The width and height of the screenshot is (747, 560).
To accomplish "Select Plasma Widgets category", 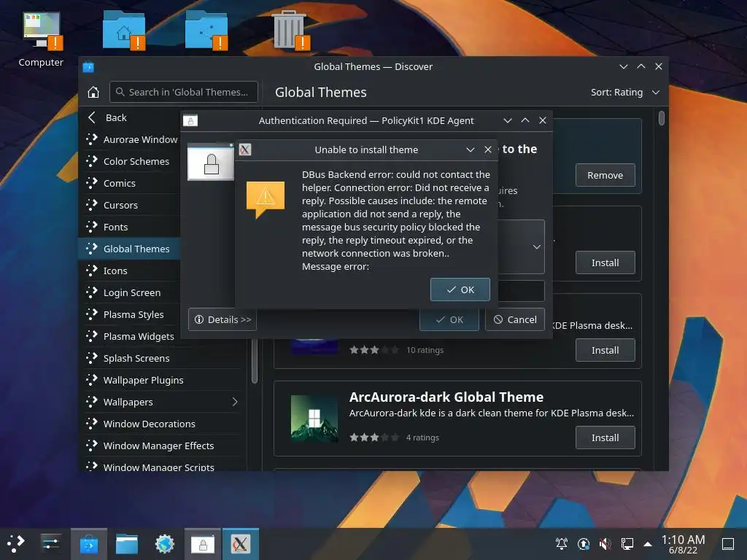I will (x=139, y=336).
